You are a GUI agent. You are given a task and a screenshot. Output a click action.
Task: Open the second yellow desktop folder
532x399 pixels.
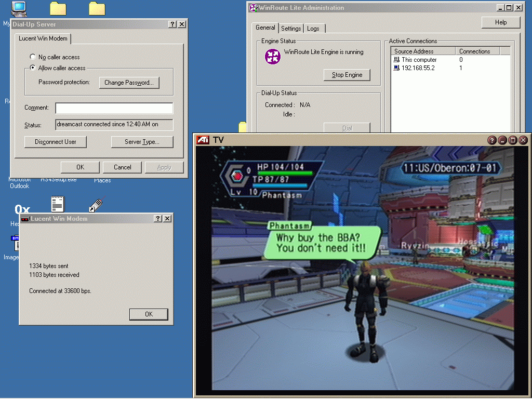click(x=97, y=9)
